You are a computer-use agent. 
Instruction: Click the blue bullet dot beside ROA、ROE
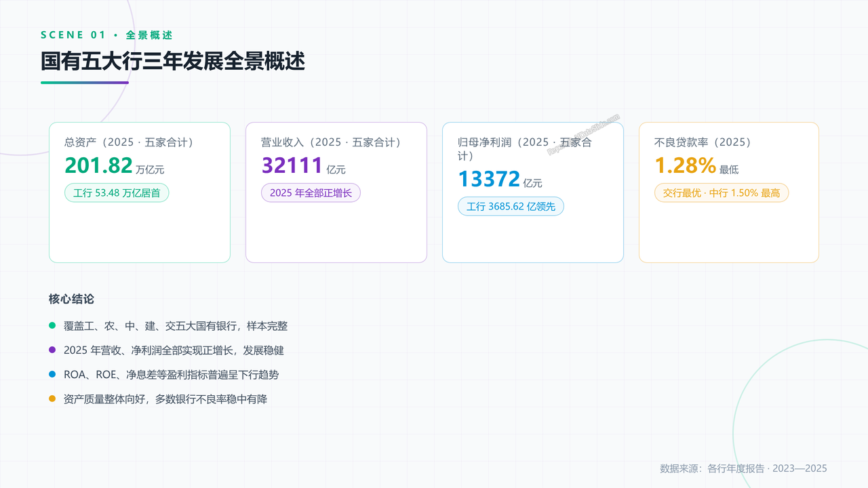coord(52,375)
